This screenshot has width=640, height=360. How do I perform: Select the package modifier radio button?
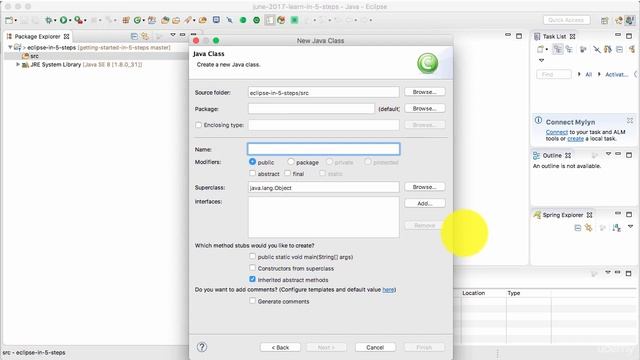coord(291,162)
